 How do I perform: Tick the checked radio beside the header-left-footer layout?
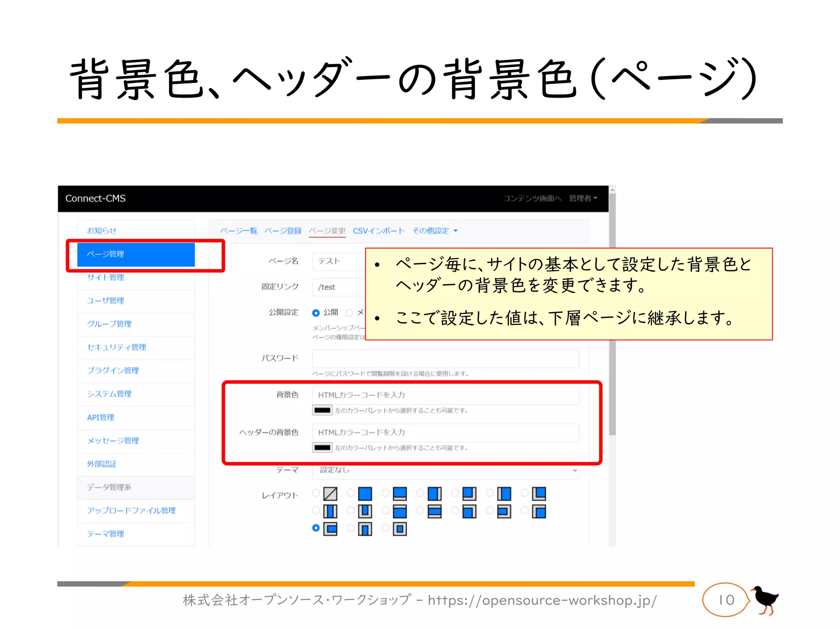pos(316,528)
